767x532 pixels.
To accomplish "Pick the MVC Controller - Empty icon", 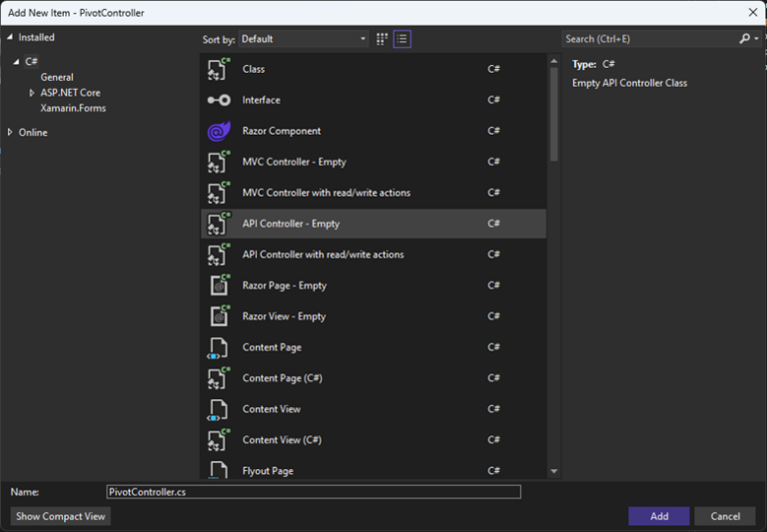I will coord(219,162).
